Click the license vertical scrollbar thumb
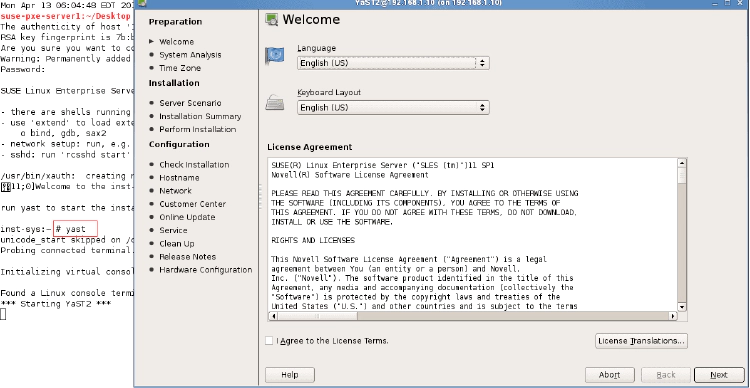 pos(682,176)
